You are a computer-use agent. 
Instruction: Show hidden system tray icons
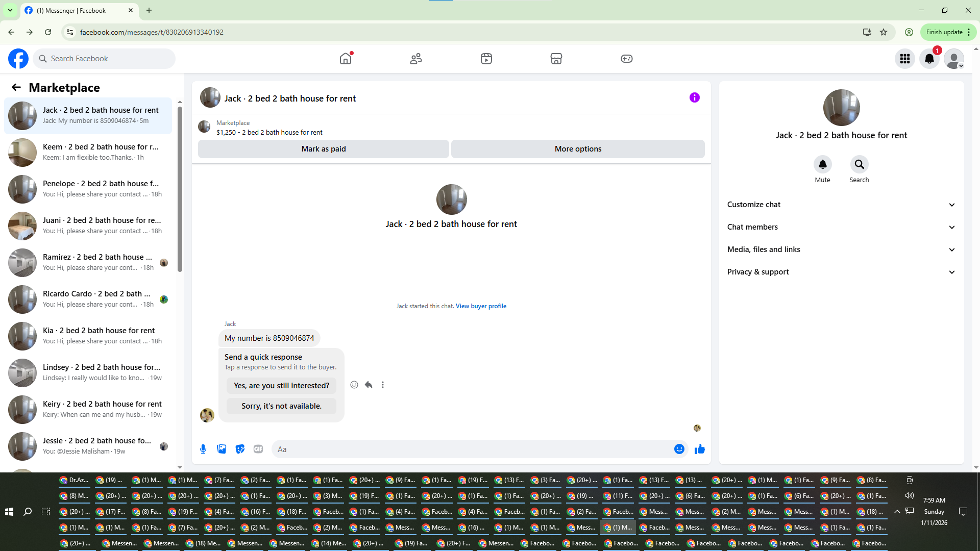897,511
